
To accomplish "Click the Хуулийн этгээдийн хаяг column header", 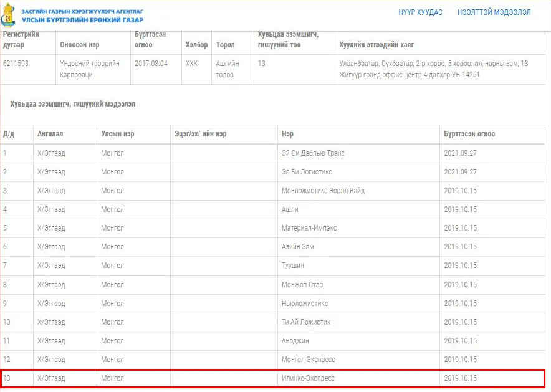I will 376,45.
